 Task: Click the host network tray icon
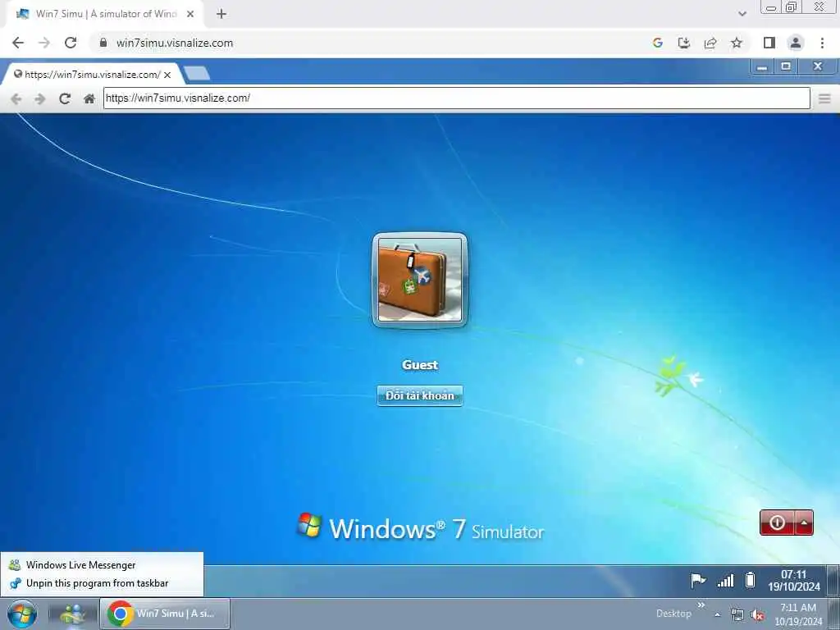[x=737, y=615]
